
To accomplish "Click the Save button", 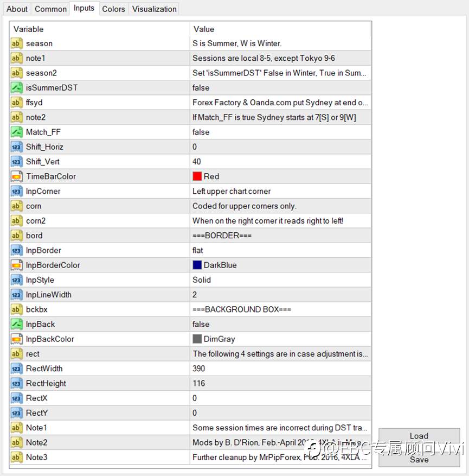I will pos(419,459).
